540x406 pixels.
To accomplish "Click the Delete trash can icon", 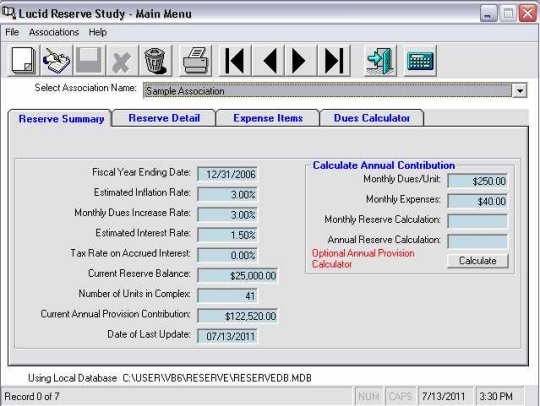I will point(155,61).
